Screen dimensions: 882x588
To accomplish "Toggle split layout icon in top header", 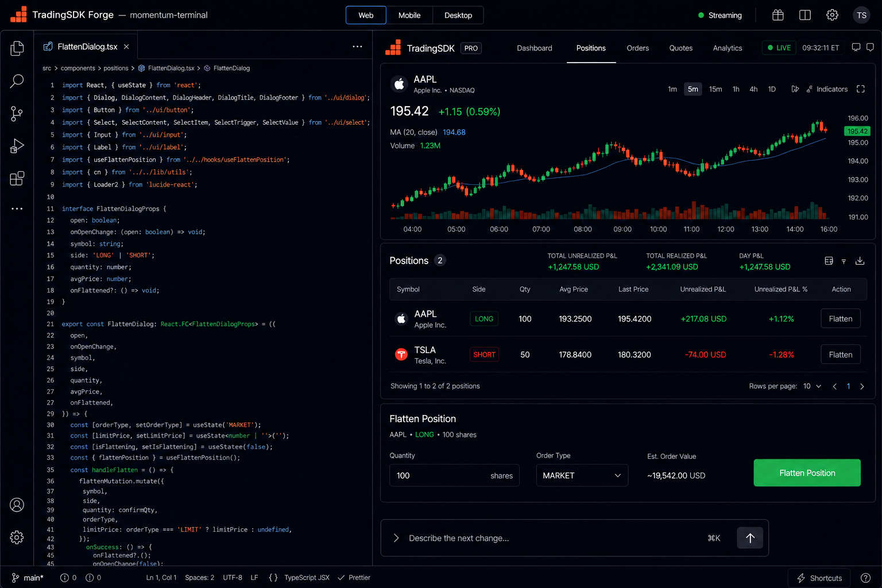I will click(805, 16).
